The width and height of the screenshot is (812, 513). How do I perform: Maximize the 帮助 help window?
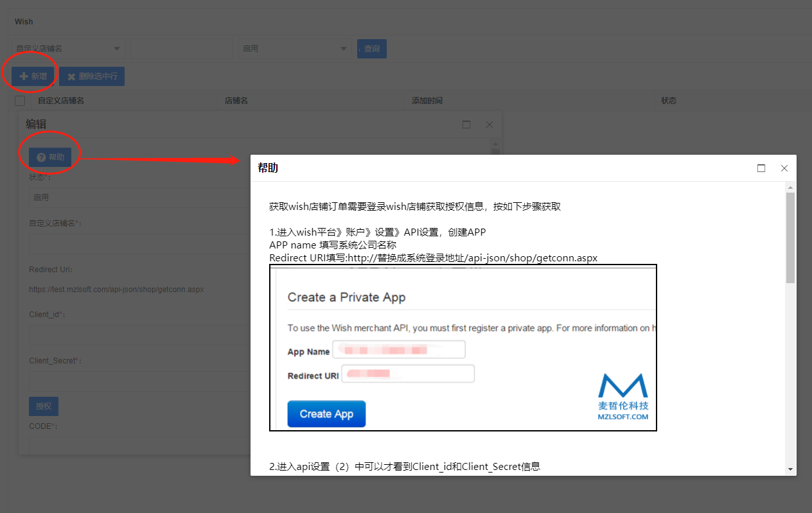[x=761, y=168]
